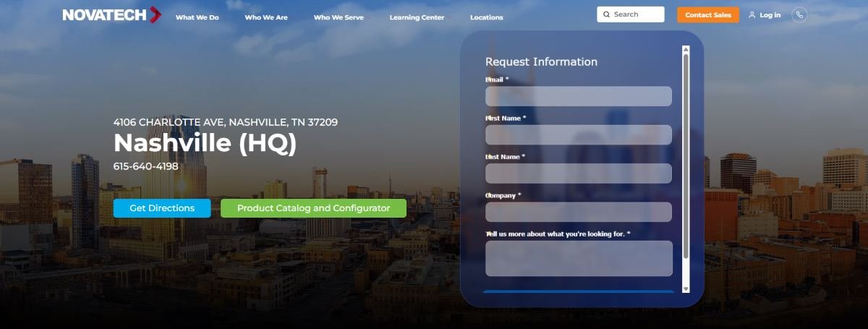Expand the Learning Center dropdown
868x329 pixels.
click(420, 17)
